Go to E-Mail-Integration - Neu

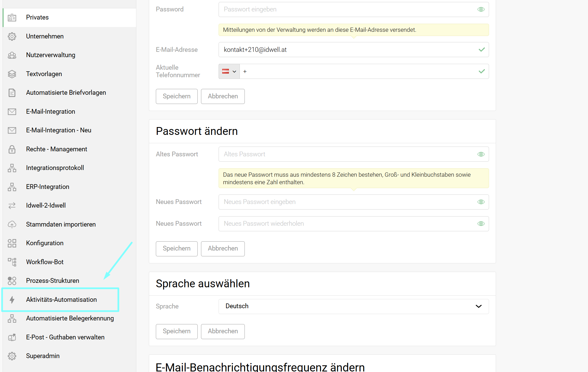click(59, 130)
